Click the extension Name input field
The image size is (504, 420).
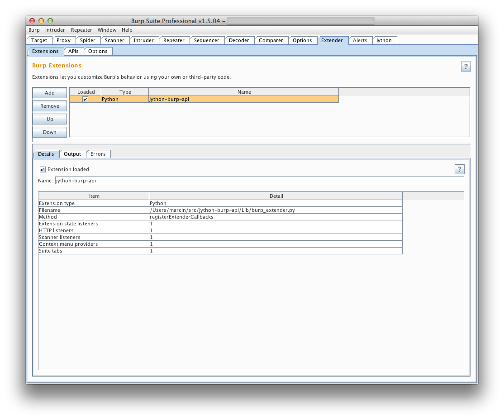point(259,181)
